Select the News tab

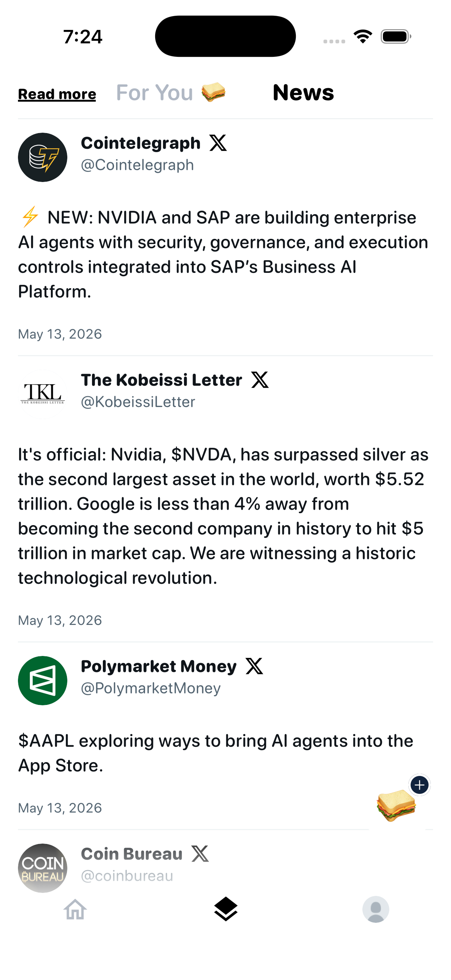303,92
